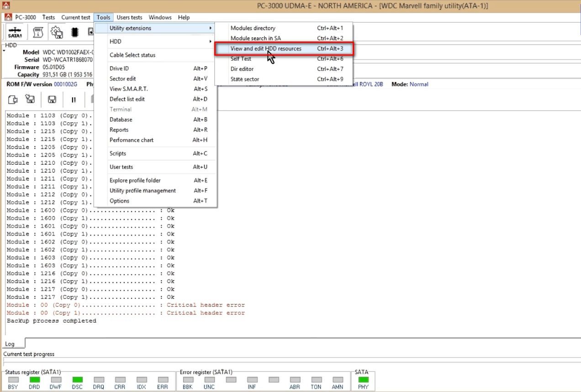The image size is (581, 392).
Task: Click the BSY status indicator
Action: (13, 379)
